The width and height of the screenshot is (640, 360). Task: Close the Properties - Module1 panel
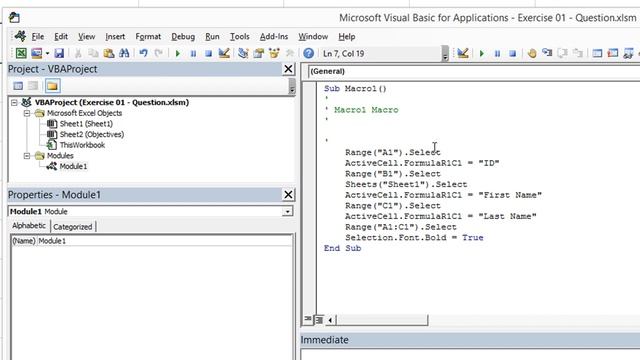pyautogui.click(x=288, y=195)
